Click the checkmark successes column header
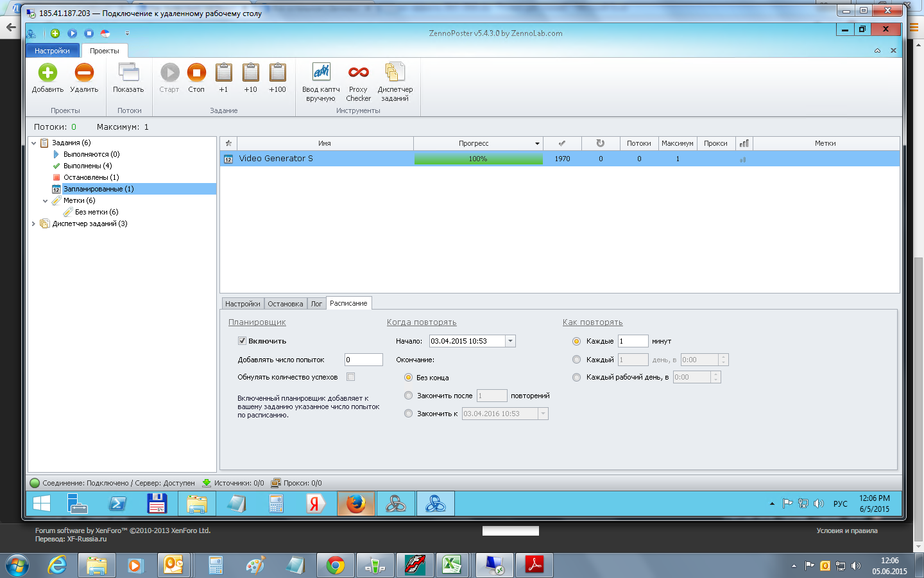The image size is (924, 578). click(x=562, y=143)
